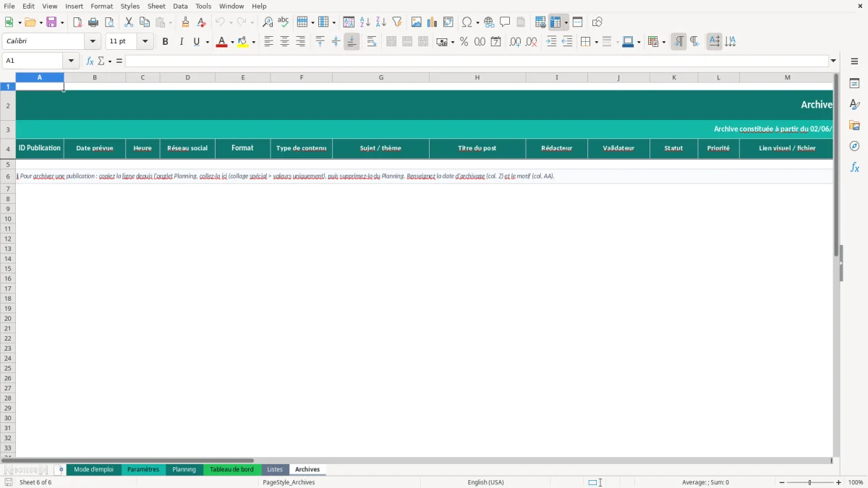Activate Clone Formatting paintbrush

185,22
